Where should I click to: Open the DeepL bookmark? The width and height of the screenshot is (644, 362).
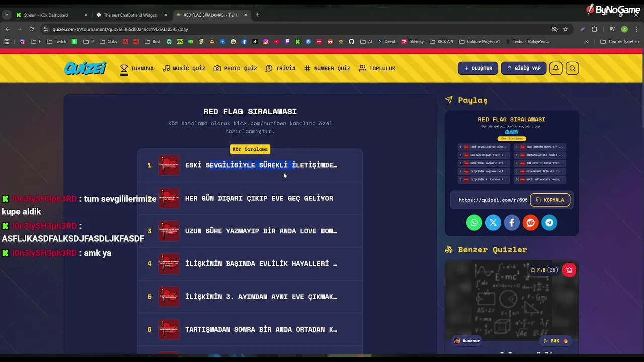pyautogui.click(x=387, y=42)
